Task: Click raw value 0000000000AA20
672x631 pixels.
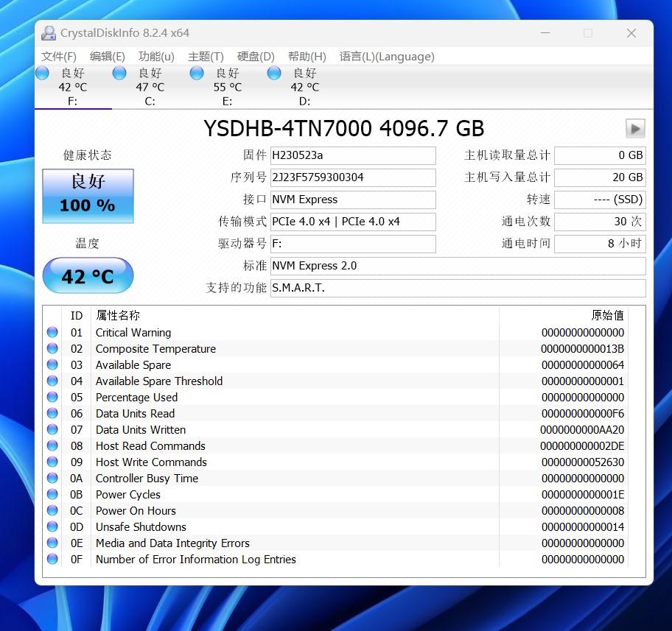Action: click(582, 430)
